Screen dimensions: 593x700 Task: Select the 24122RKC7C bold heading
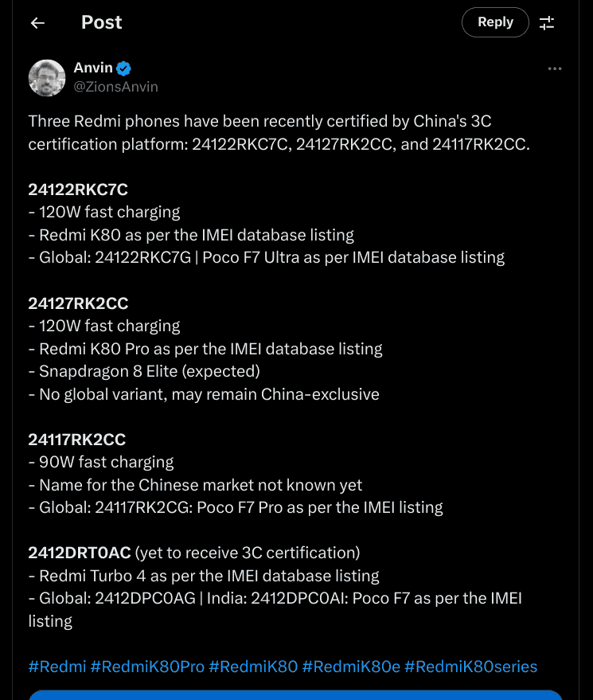point(77,190)
